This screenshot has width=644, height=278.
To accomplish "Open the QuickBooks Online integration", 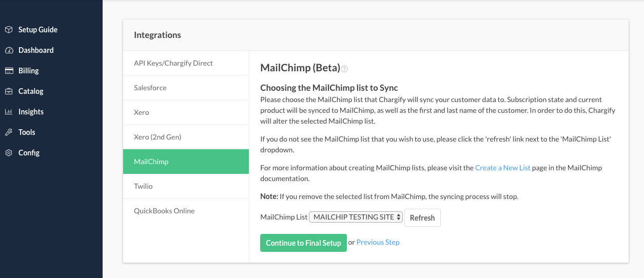I will (x=164, y=211).
